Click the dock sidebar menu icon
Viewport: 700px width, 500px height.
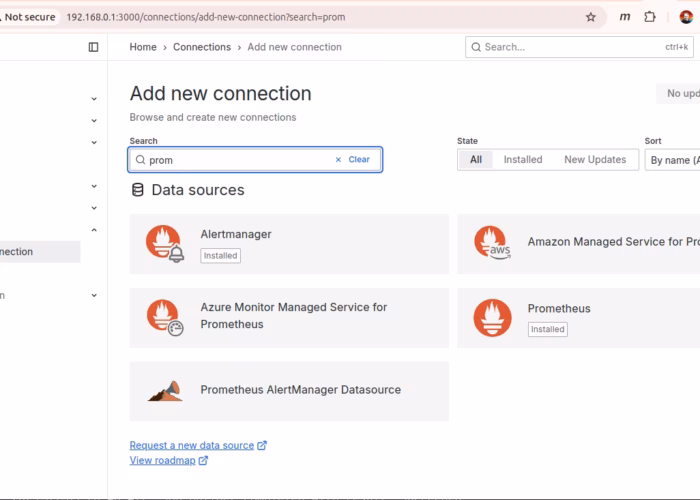click(x=93, y=47)
